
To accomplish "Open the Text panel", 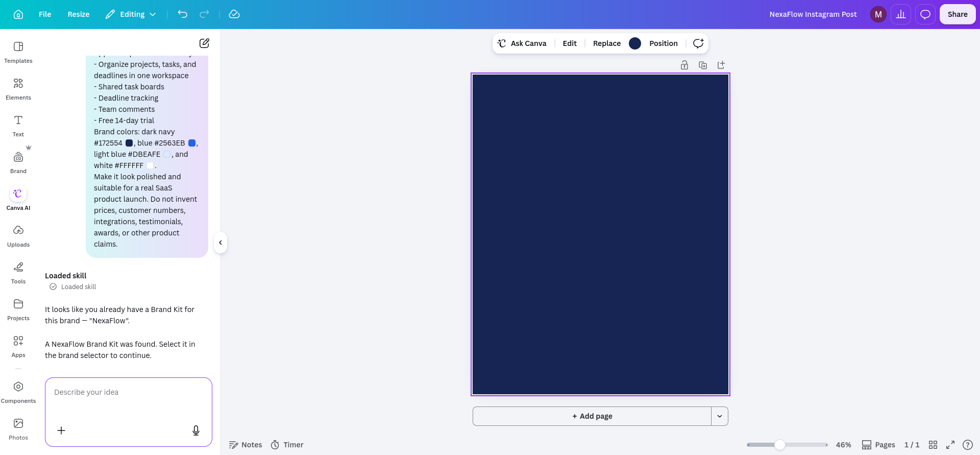I will 18,126.
